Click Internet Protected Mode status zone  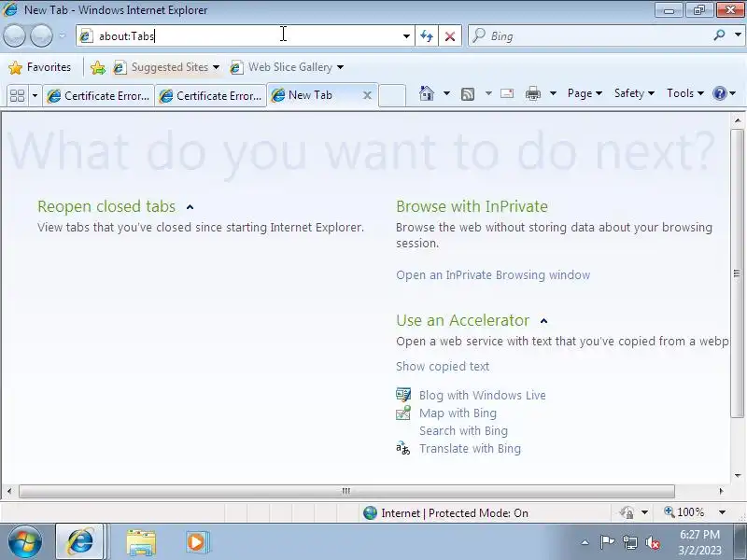tap(445, 512)
